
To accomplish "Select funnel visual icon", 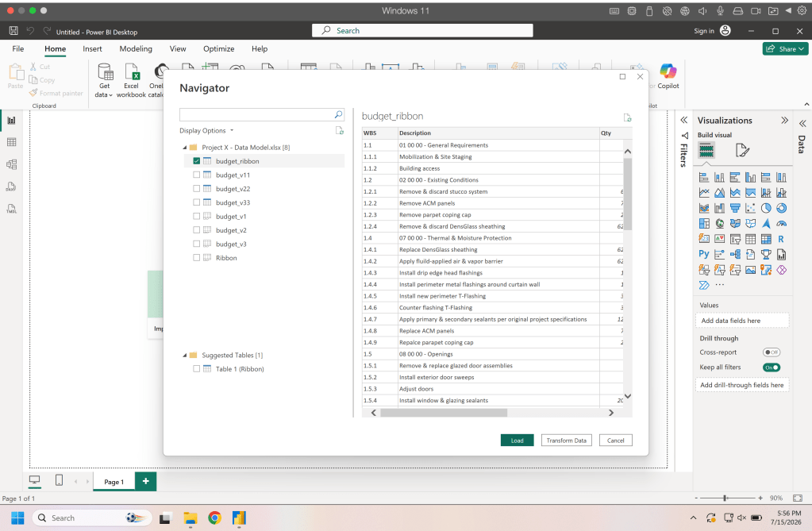I will point(735,208).
